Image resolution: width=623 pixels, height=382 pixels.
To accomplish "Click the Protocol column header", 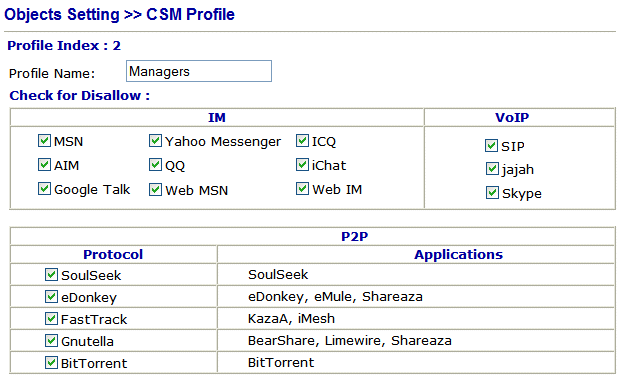I will (x=113, y=254).
